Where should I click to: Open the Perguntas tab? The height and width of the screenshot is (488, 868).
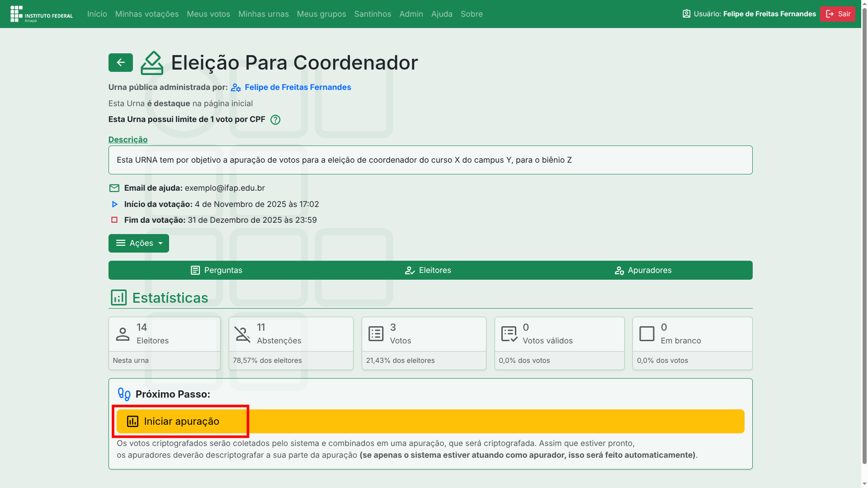pyautogui.click(x=216, y=270)
